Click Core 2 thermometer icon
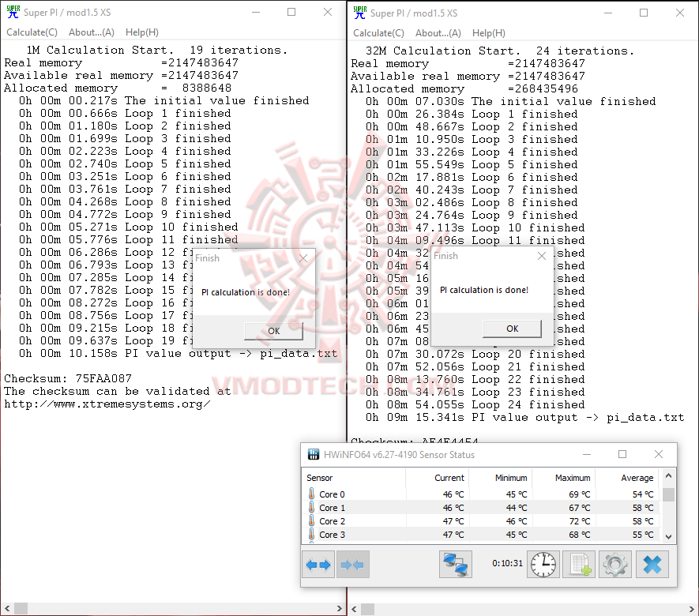This screenshot has height=616, width=699. [312, 520]
